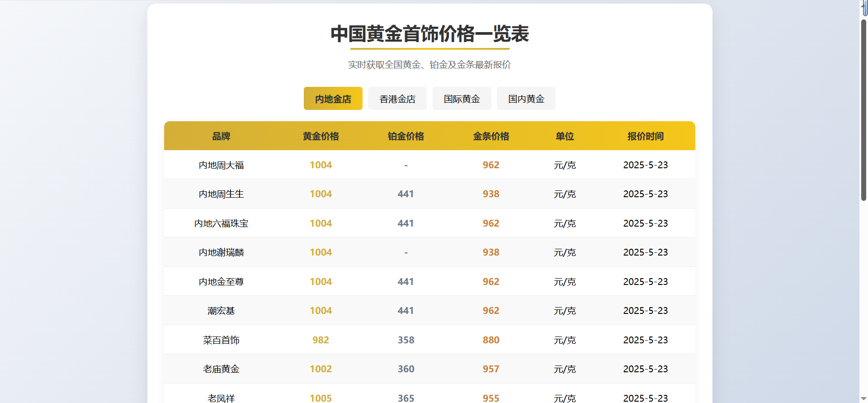Viewport: 868px width, 403px height.
Task: Click the 铂金价格 column header
Action: (x=406, y=136)
